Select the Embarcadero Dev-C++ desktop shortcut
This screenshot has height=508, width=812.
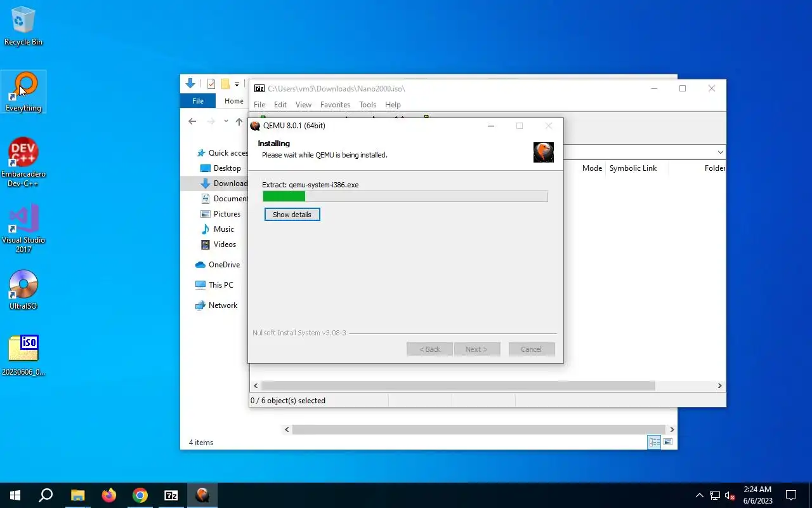click(23, 163)
